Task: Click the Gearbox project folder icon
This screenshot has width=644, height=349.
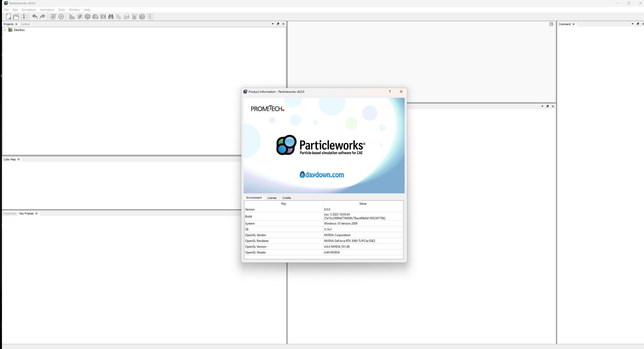Action: 10,30
